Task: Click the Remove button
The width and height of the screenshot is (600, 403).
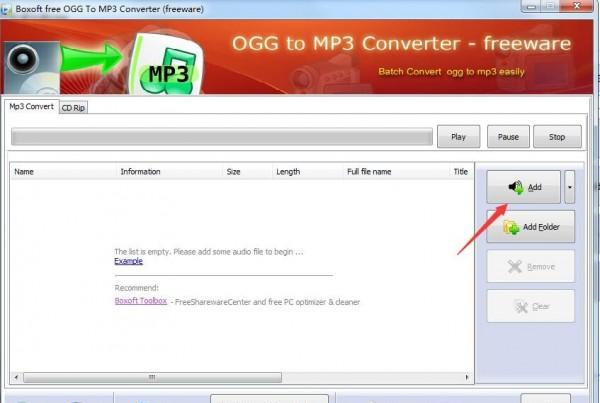Action: click(x=530, y=266)
